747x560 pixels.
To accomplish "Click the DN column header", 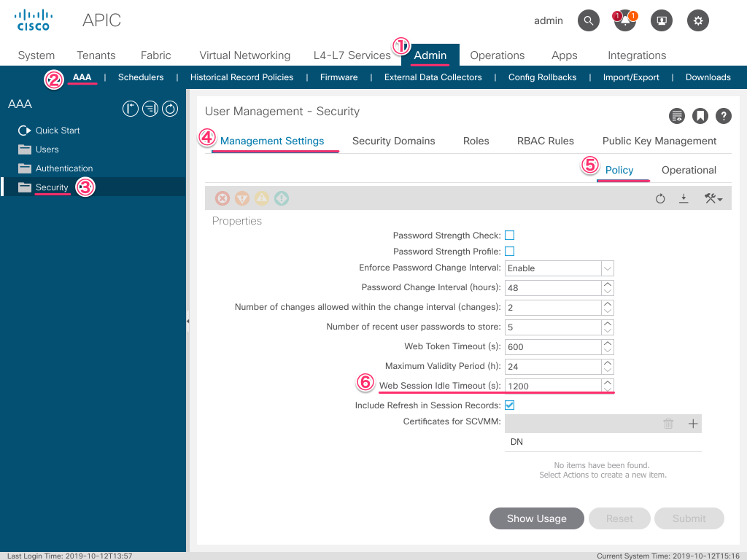I will tap(516, 442).
